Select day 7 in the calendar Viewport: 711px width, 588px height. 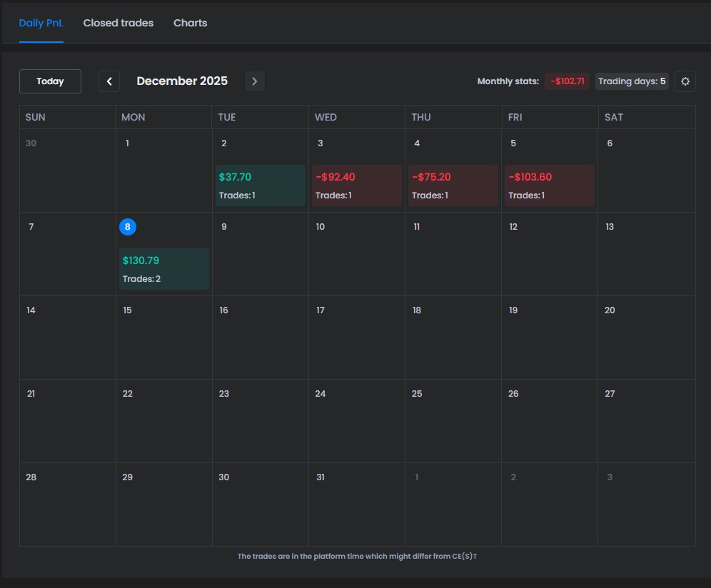point(31,227)
